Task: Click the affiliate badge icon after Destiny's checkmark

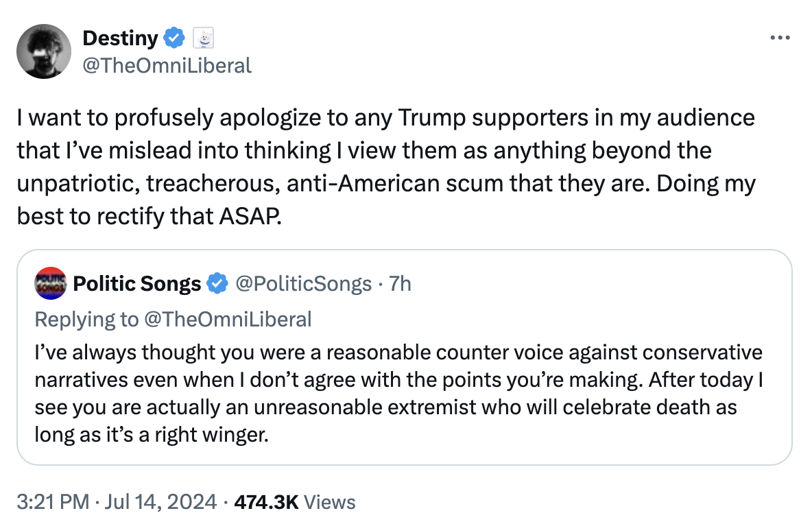Action: [x=204, y=38]
